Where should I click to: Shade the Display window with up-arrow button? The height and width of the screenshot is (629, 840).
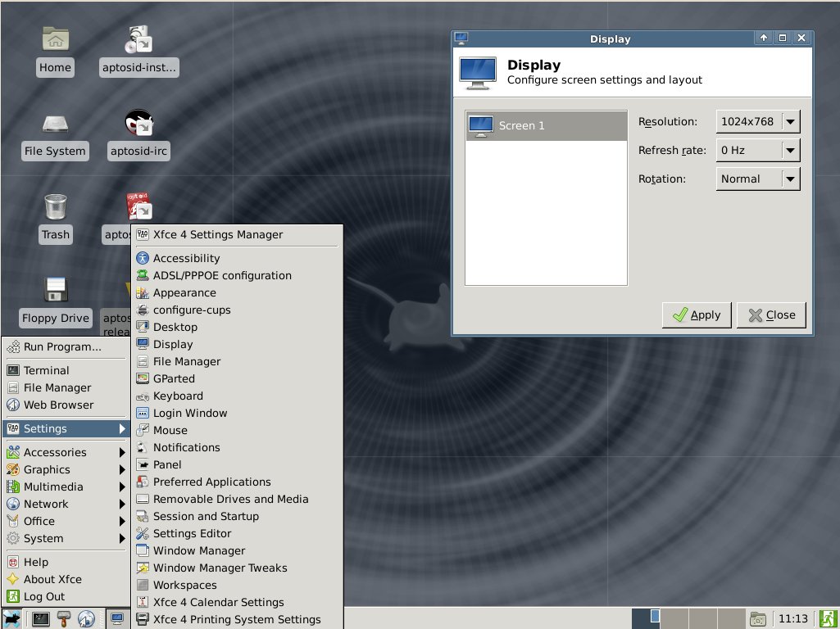click(x=764, y=38)
